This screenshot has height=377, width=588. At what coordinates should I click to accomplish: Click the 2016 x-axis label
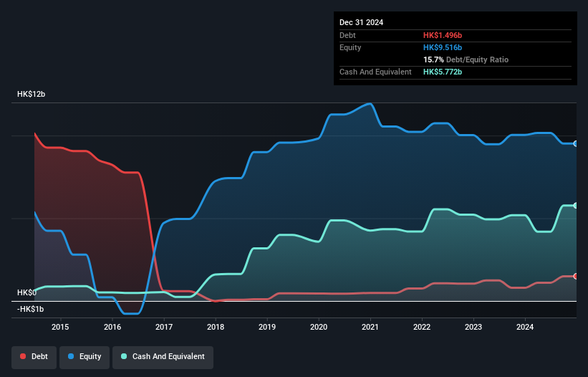pyautogui.click(x=112, y=327)
